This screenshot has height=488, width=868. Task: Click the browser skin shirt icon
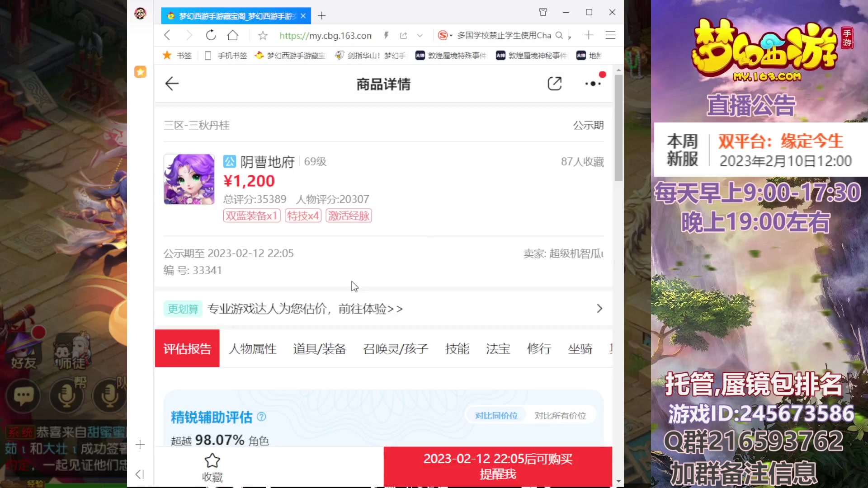click(x=543, y=12)
